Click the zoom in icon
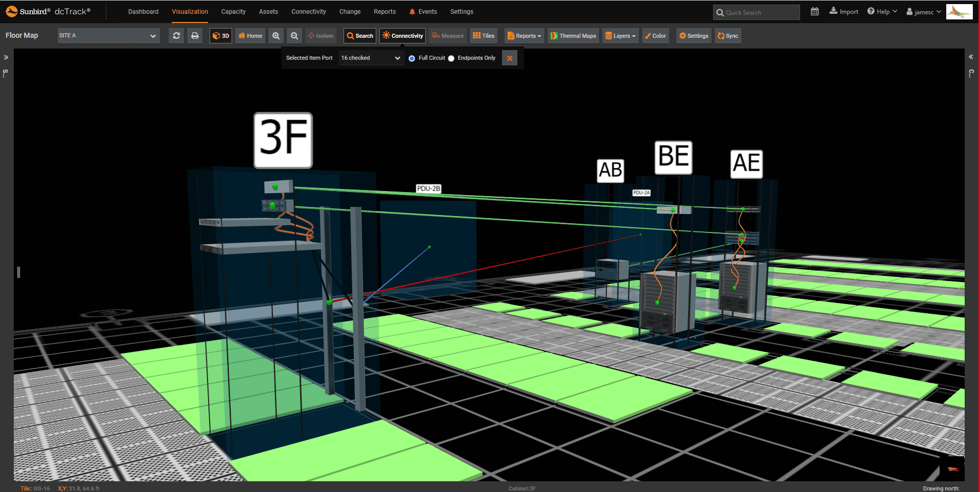 (x=276, y=36)
